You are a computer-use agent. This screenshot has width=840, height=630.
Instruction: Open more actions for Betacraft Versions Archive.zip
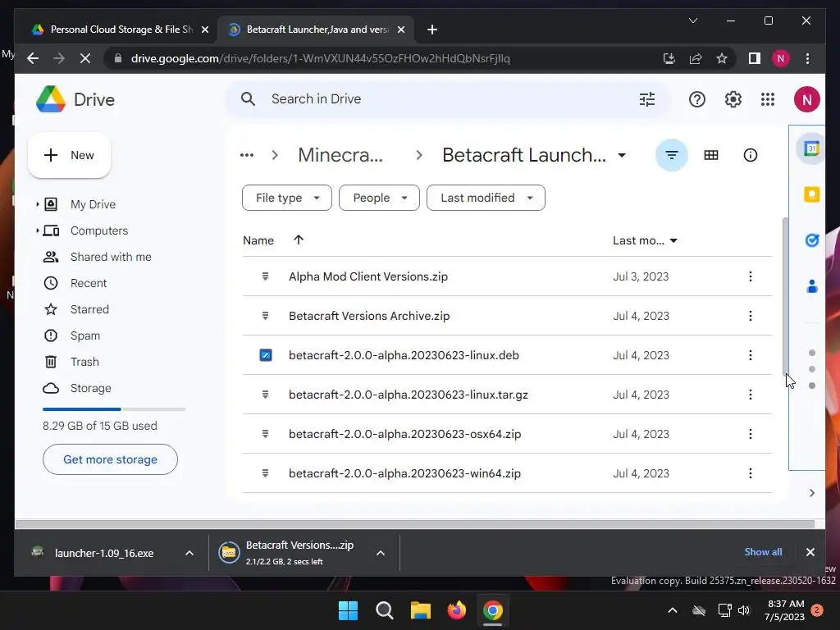click(x=750, y=316)
